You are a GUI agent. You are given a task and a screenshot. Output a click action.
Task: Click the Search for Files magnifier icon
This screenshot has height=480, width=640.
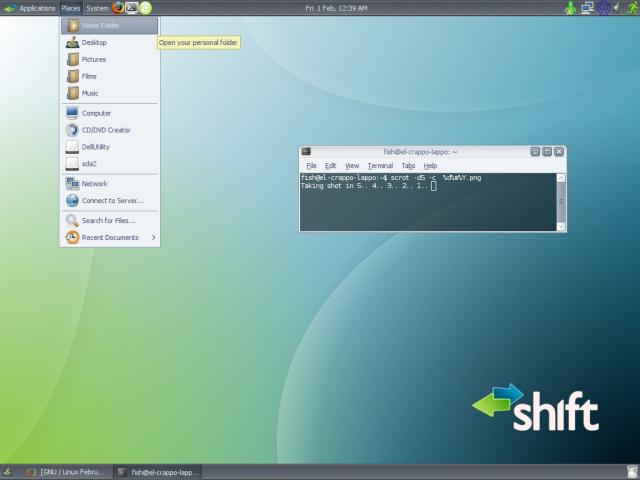(x=72, y=220)
